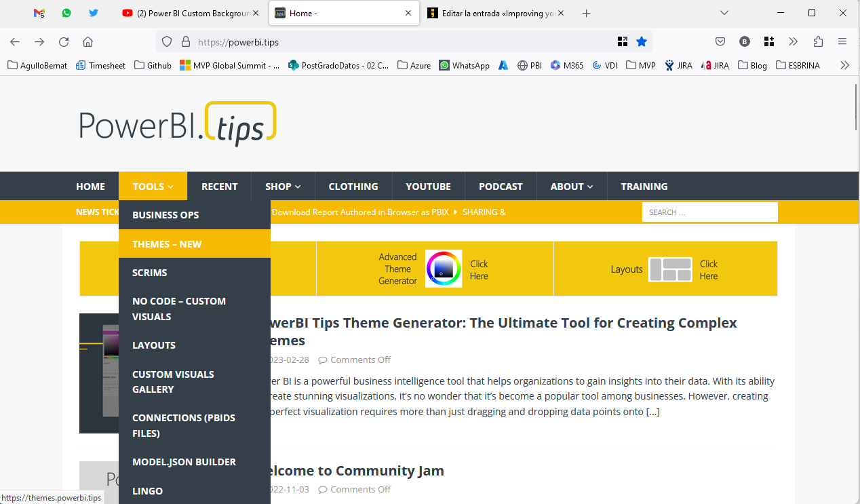Click the bookmark star in address bar

coord(642,42)
